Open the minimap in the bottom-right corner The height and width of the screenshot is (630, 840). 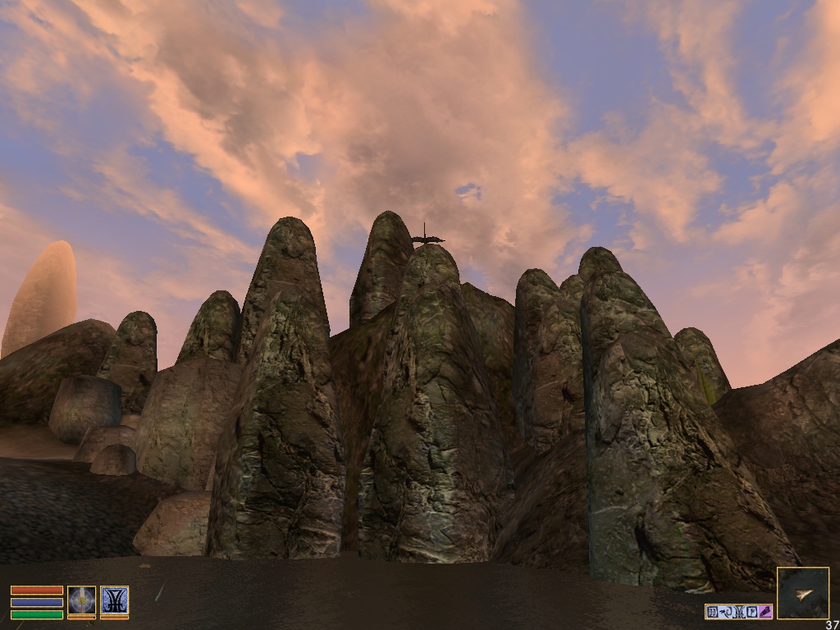tap(803, 592)
